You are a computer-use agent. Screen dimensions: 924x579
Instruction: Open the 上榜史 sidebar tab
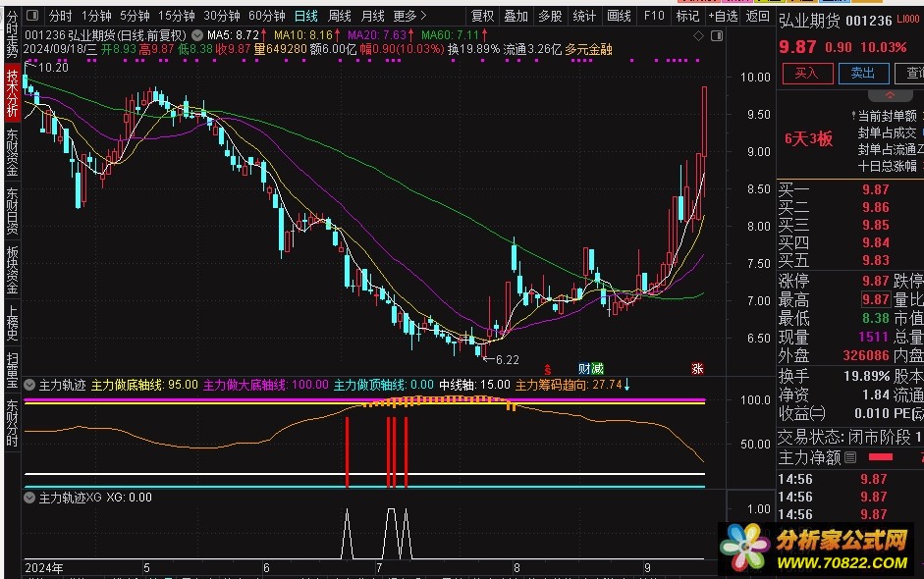click(12, 323)
